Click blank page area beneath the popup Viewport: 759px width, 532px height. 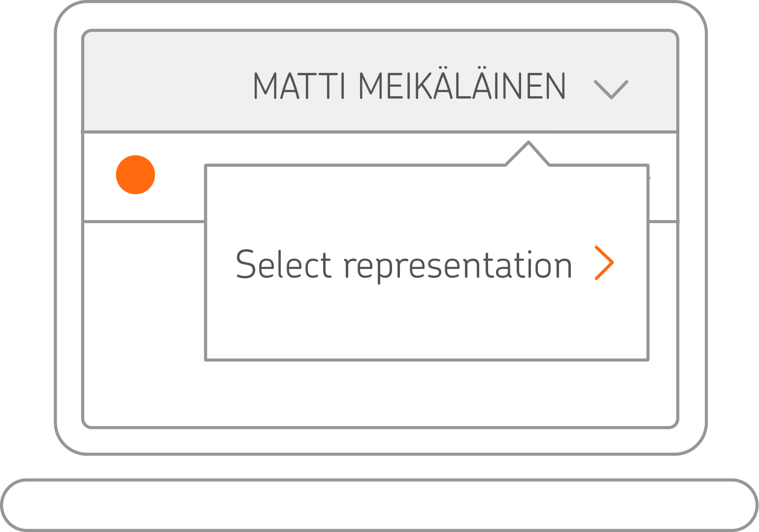tap(424, 394)
